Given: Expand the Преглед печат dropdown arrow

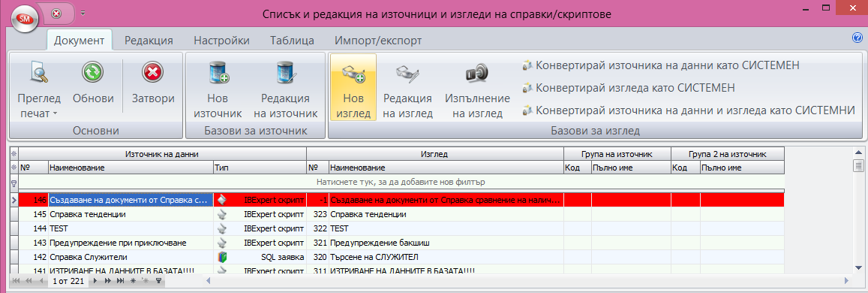Looking at the screenshot, I should [56, 114].
